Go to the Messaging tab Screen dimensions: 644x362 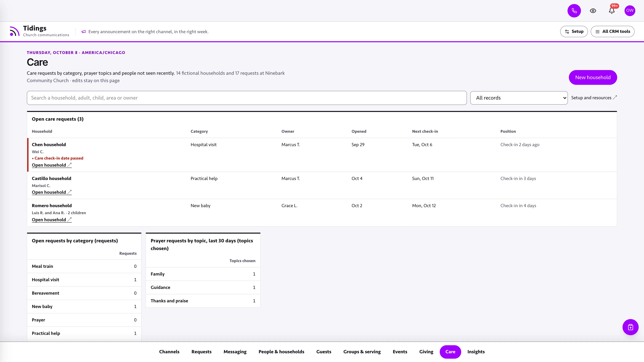(235, 352)
